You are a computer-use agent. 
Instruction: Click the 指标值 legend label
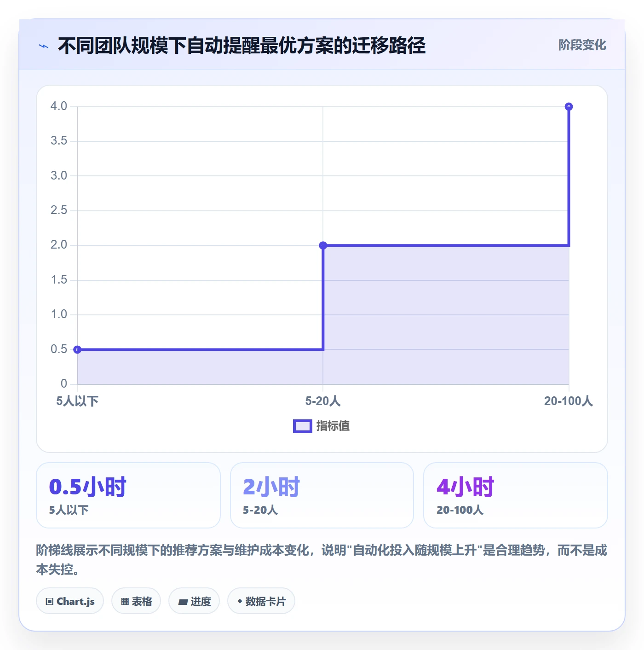click(333, 426)
